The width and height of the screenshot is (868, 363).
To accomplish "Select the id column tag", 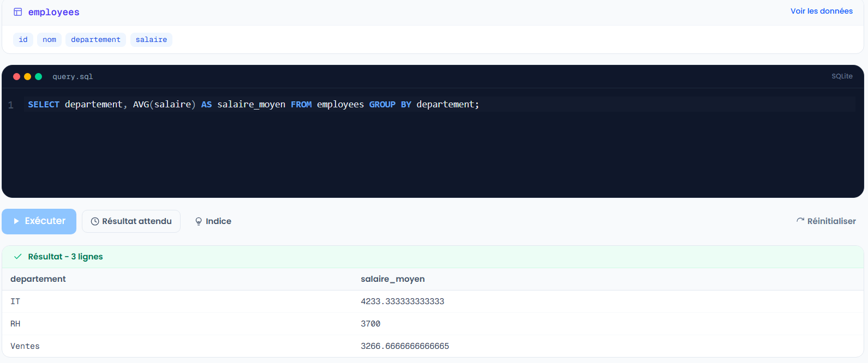I will pyautogui.click(x=23, y=40).
